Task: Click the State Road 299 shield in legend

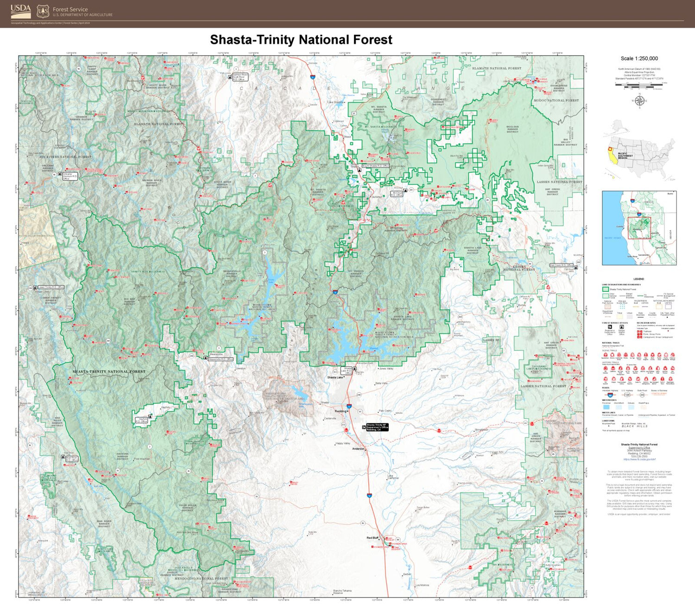Action: [x=642, y=395]
